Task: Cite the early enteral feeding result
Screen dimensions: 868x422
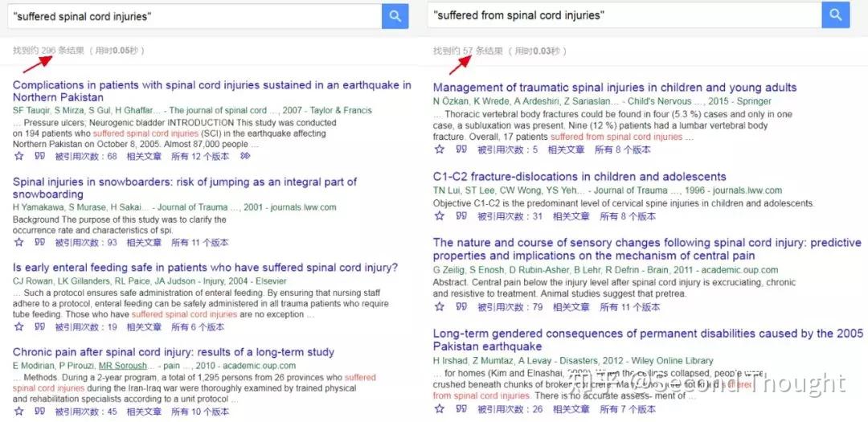Action: coord(39,326)
